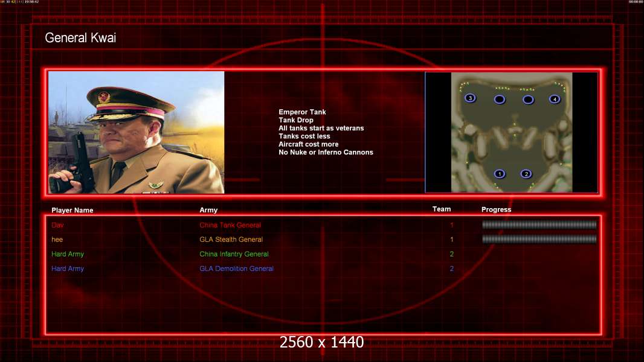Viewport: 644px width, 362px height.
Task: Click the Progress column header
Action: (x=496, y=209)
